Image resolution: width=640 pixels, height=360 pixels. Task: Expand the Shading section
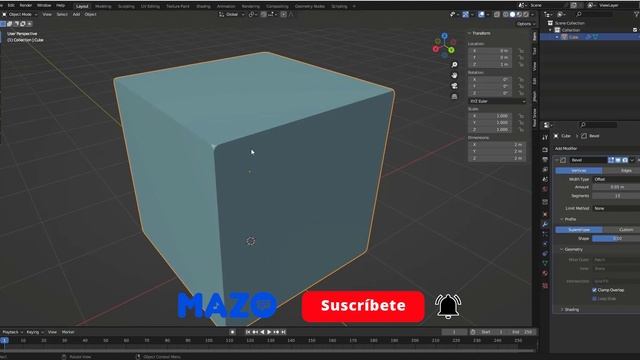click(570, 310)
